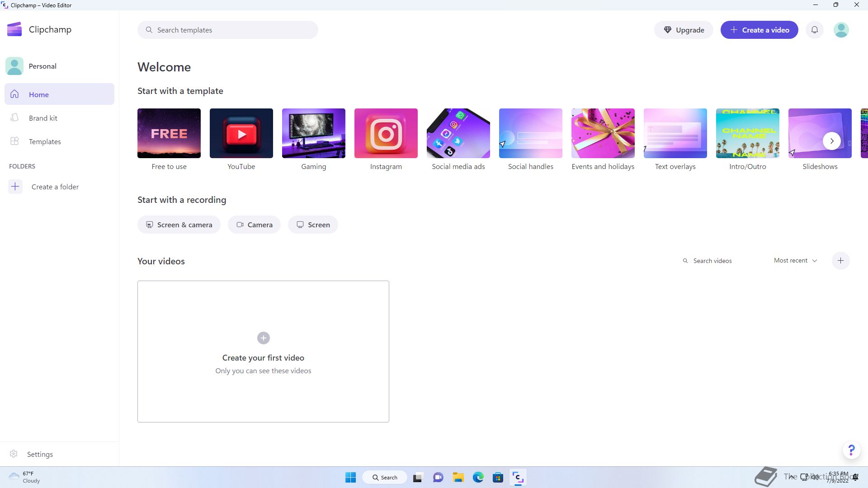This screenshot has width=868, height=488.
Task: Open the Gaming template category
Action: (314, 139)
